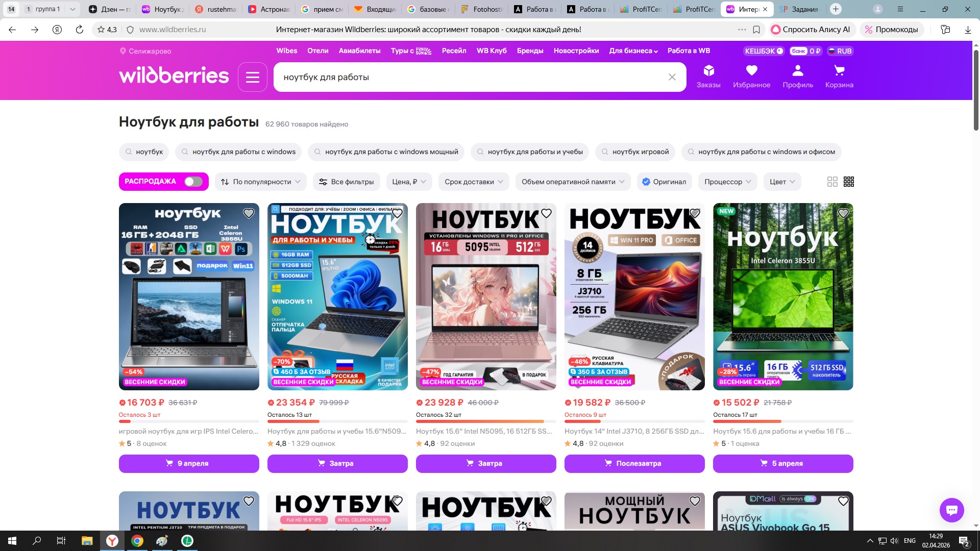Screen dimensions: 980x551
Task: Bookmark the page in the address bar
Action: coord(756,30)
